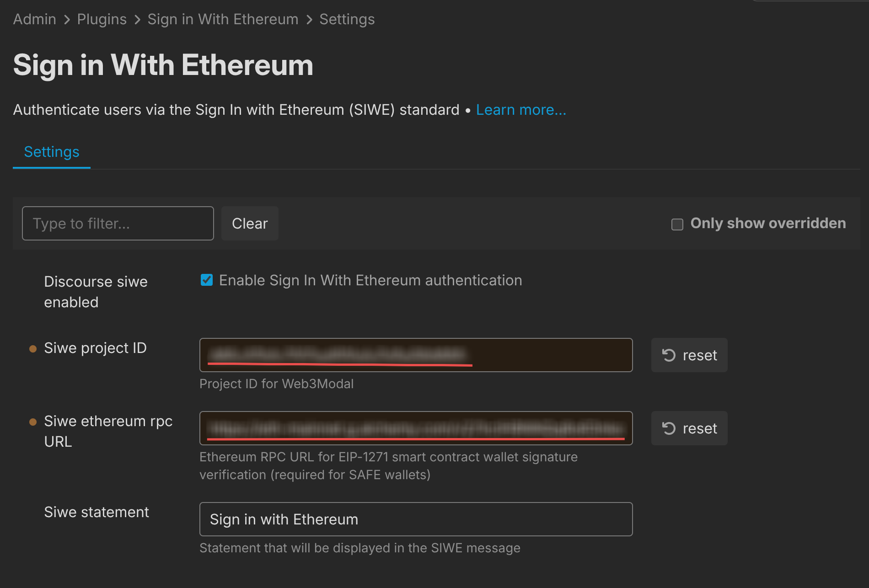
Task: Open the Admin breadcrumb
Action: 34,19
